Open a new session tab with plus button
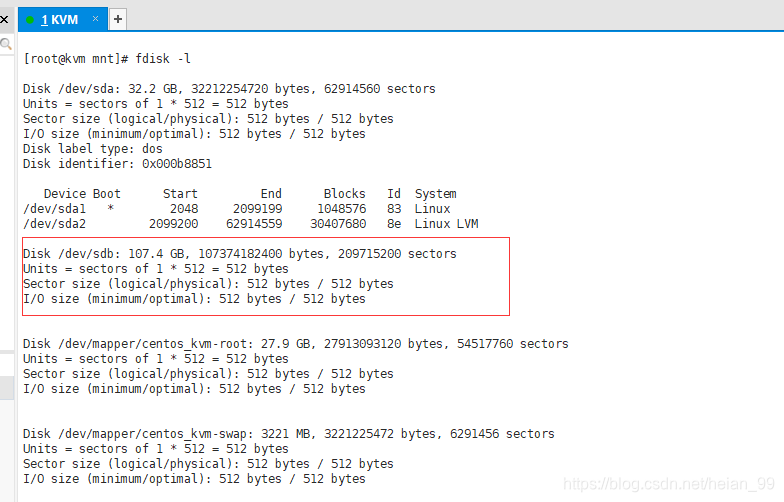784x502 pixels. point(118,20)
